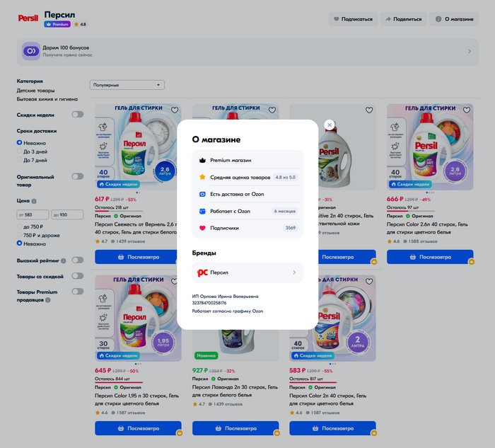
Task: Add 645 ₽ Персил Color 1,95 л to cart
Action: [x=139, y=428]
